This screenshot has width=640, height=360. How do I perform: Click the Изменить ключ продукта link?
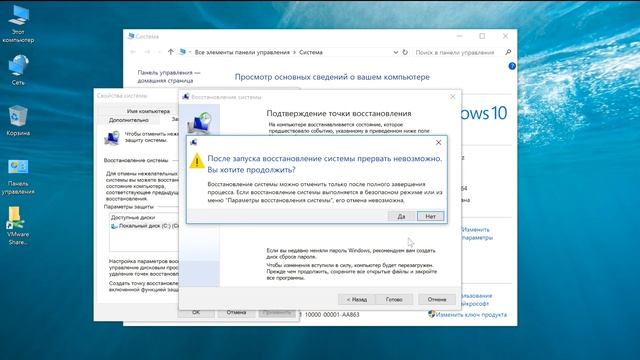(471, 315)
